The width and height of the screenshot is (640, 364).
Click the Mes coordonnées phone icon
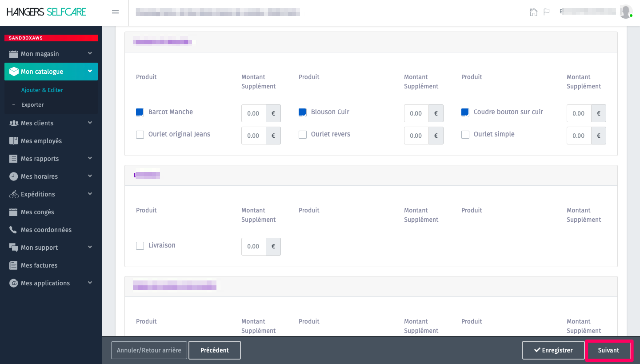(x=13, y=230)
